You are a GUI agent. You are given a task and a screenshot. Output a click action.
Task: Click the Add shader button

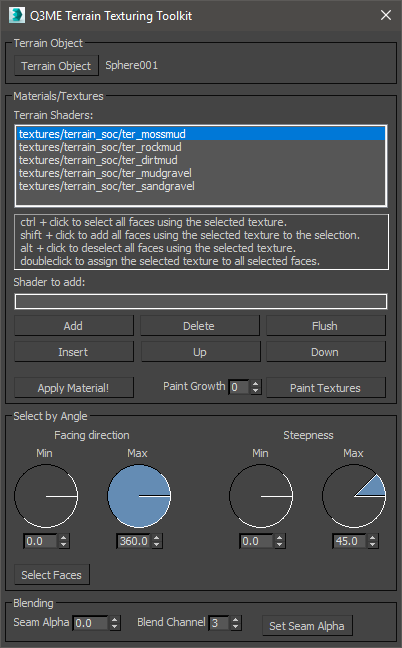coord(74,326)
